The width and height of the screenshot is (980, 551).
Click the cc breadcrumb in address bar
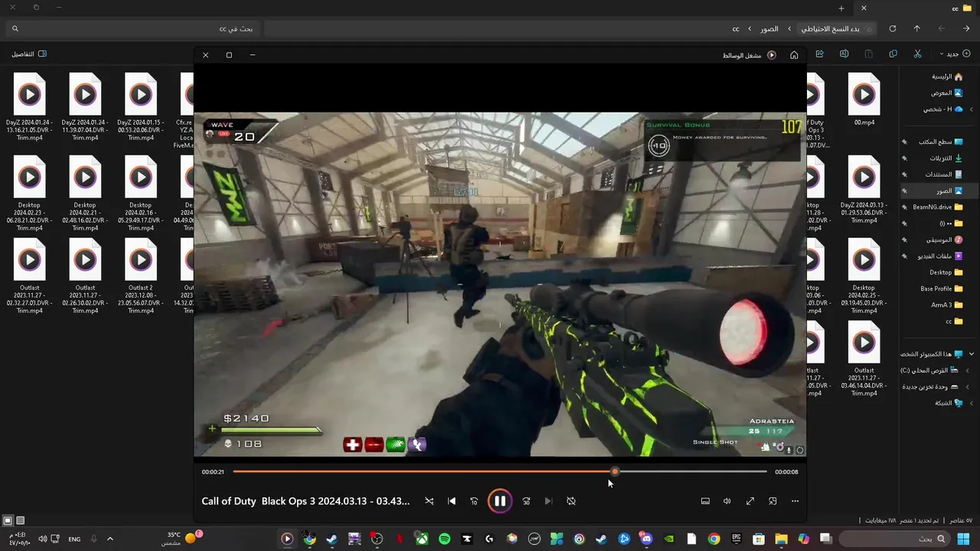coord(736,28)
